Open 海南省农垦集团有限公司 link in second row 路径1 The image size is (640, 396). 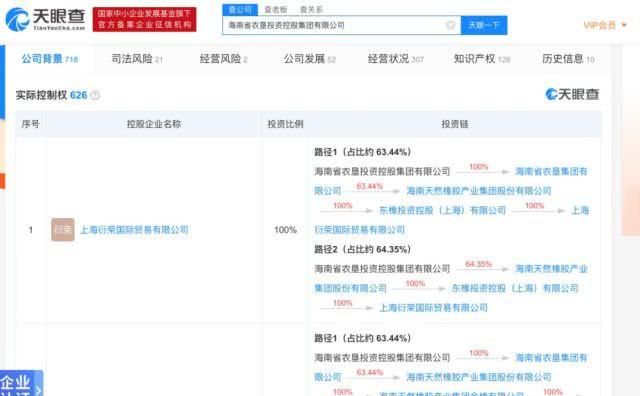pos(551,358)
